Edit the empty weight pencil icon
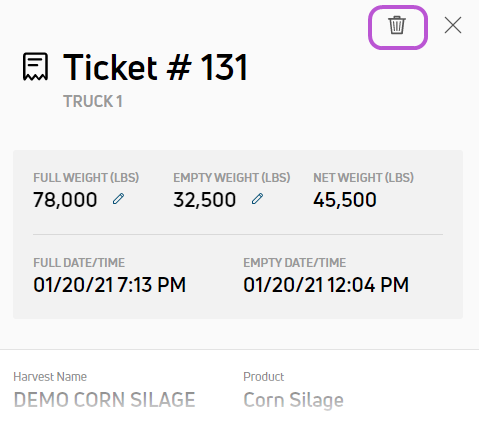479x423 pixels. click(257, 199)
